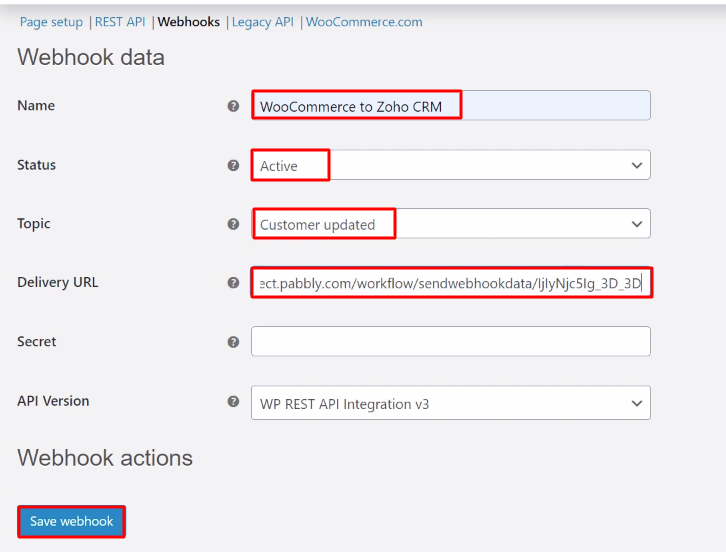This screenshot has width=726, height=552.
Task: Open the Legacy API section
Action: [263, 22]
